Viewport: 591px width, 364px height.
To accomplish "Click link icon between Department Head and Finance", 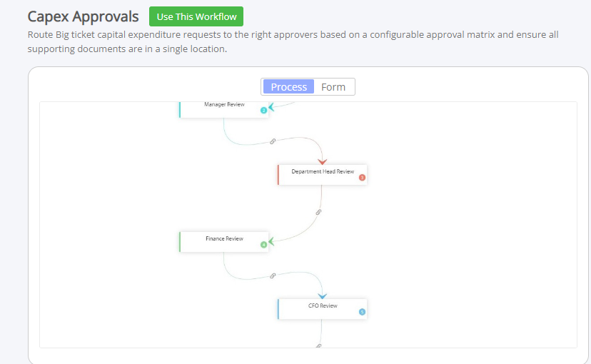I will point(318,212).
